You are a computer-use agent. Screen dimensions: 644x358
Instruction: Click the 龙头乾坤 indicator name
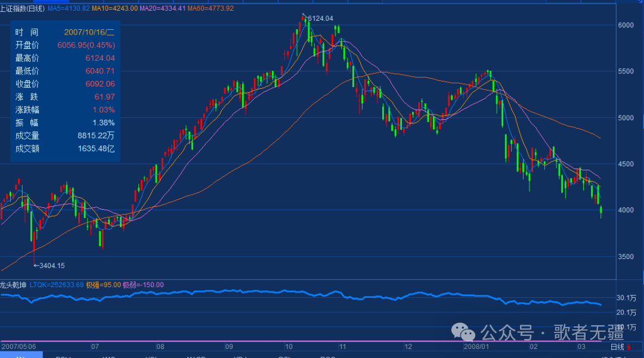(14, 285)
